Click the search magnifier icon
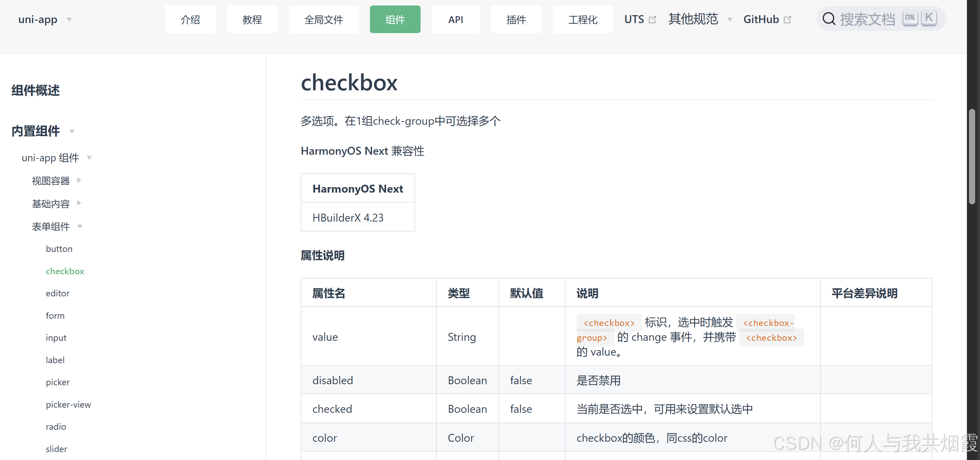Screen dimensions: 980x460 (x=828, y=19)
